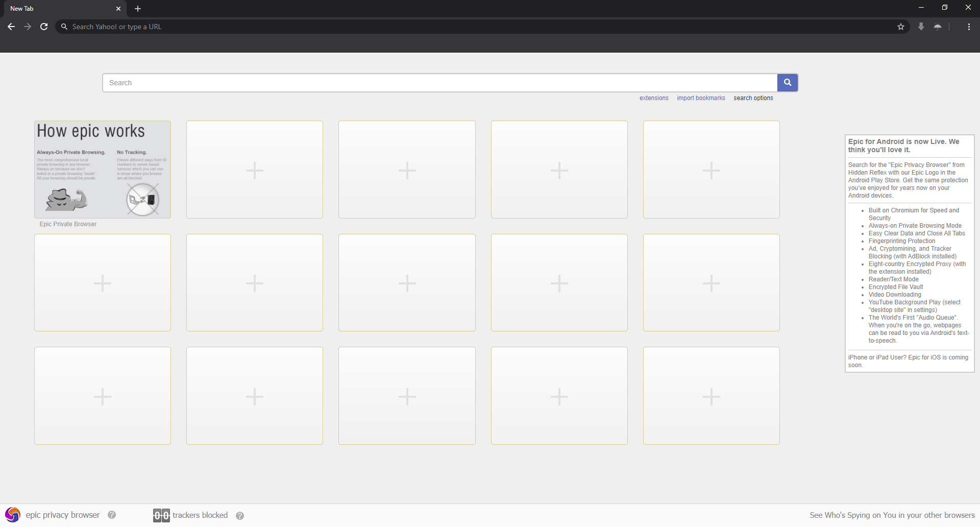Click the Epic swirl logo in footer
The image size is (980, 527).
coord(13,515)
